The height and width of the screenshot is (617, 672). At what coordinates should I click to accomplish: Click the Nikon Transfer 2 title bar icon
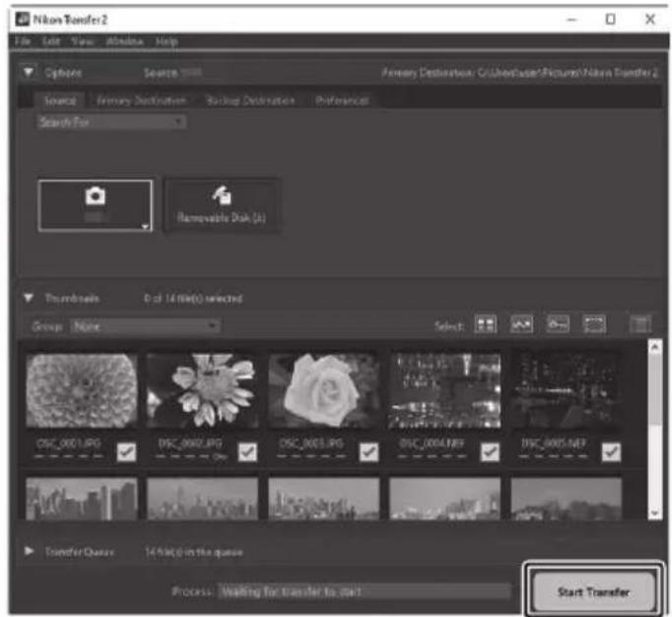[x=22, y=20]
